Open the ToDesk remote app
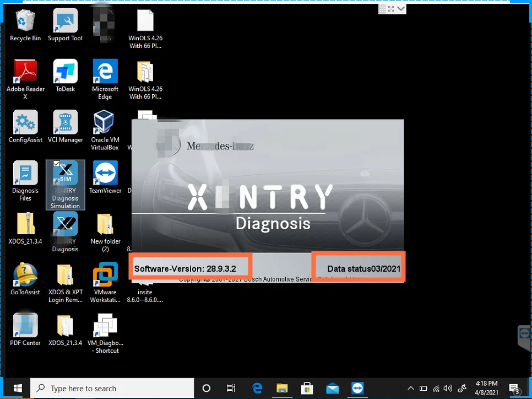This screenshot has height=399, width=532. [65, 76]
